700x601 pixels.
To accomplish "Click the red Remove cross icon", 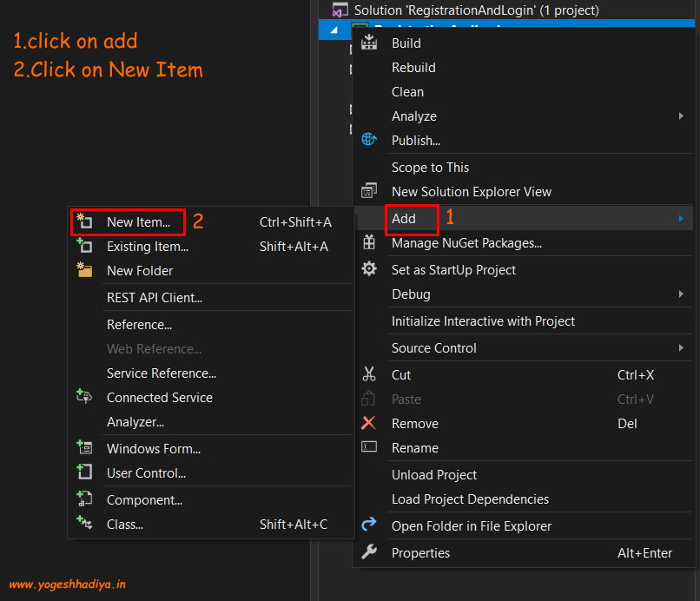I will tap(369, 423).
